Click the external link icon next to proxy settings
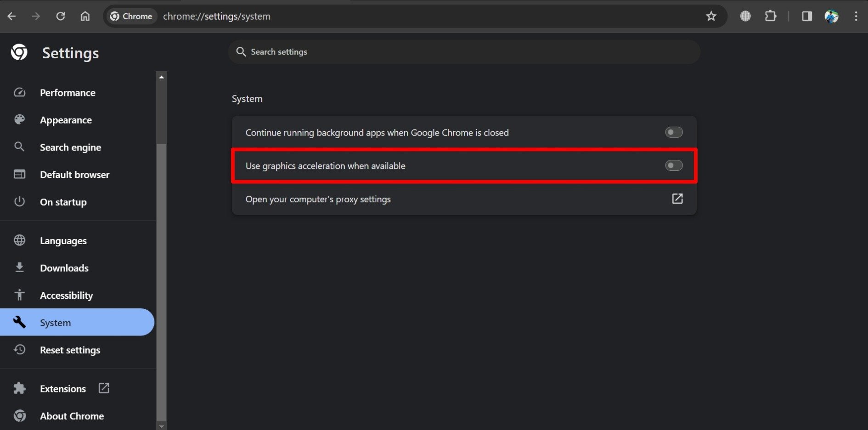The image size is (868, 430). (x=677, y=199)
